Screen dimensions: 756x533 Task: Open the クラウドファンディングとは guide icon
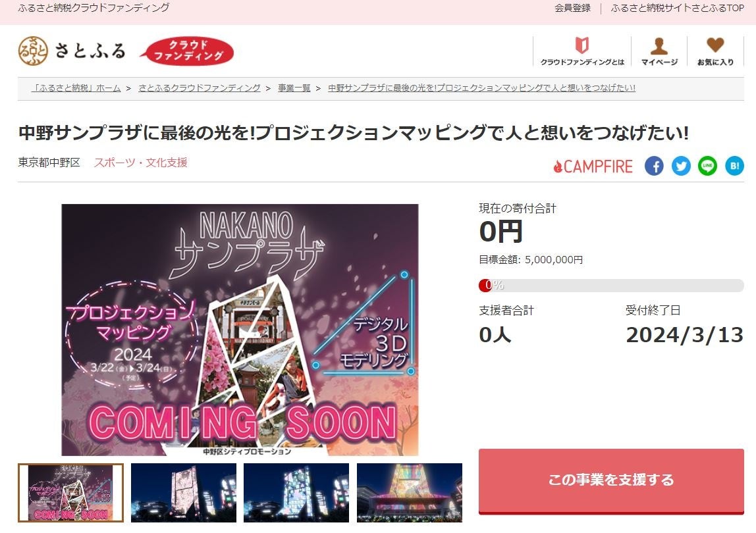tap(582, 45)
